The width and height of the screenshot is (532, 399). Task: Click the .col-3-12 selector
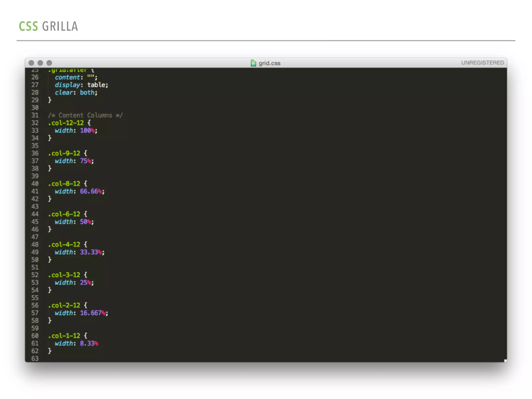click(64, 275)
